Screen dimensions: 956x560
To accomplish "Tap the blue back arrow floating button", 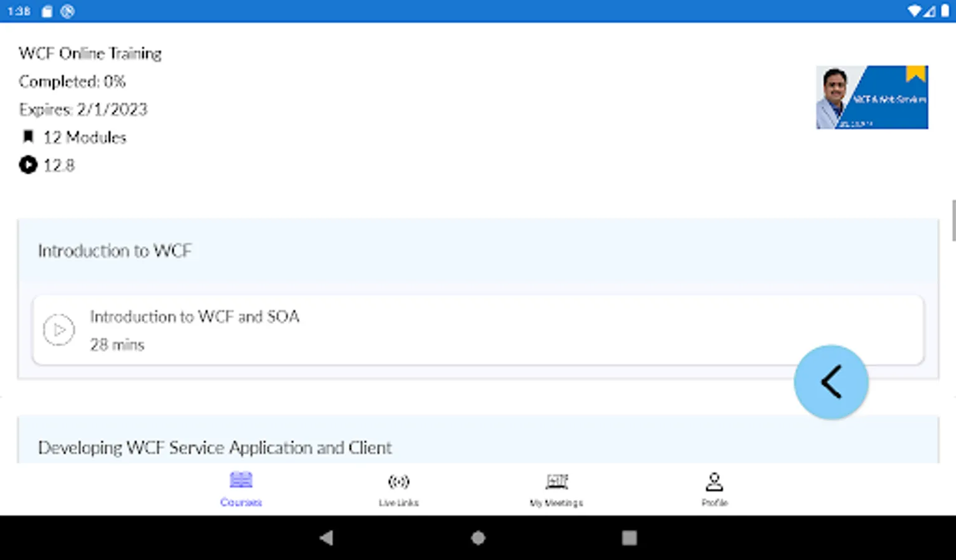I will pos(831,382).
